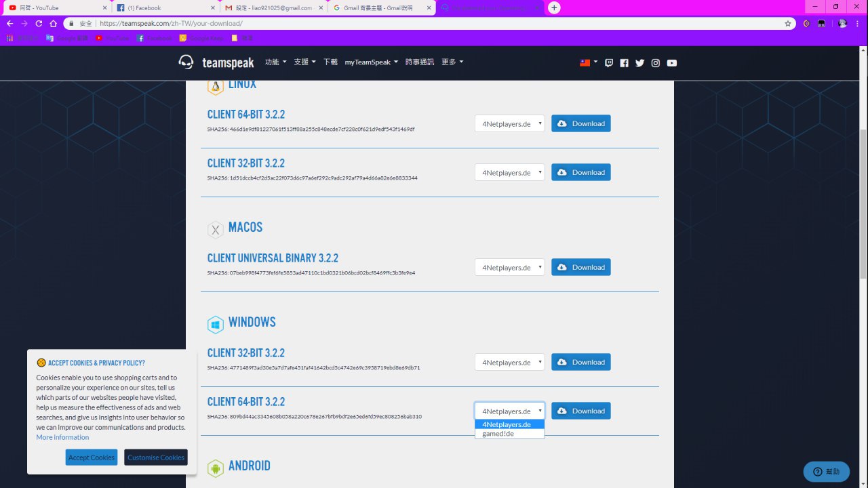Image resolution: width=868 pixels, height=488 pixels.
Task: Download the Linux Client 32-bit 3.2.2
Action: [x=581, y=172]
